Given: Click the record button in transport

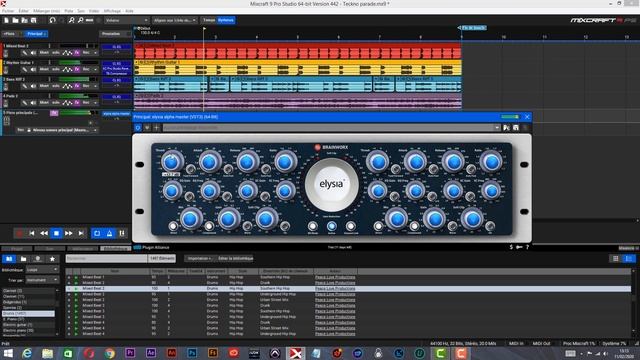Looking at the screenshot, I should [19, 233].
